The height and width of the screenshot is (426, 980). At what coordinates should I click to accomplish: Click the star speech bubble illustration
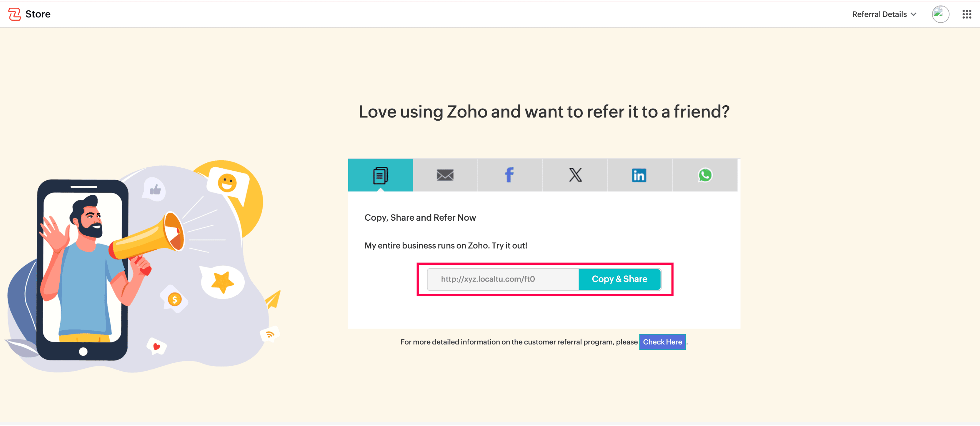point(222,282)
